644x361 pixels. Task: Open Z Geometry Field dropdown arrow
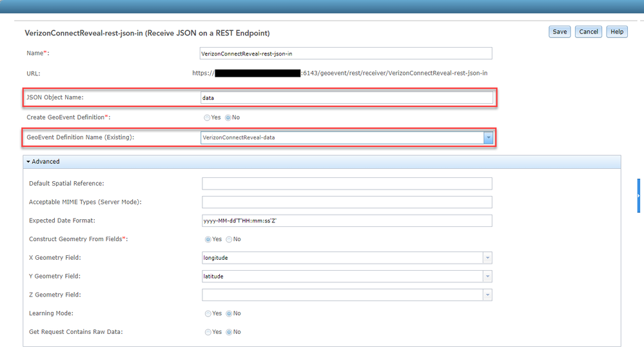click(487, 295)
